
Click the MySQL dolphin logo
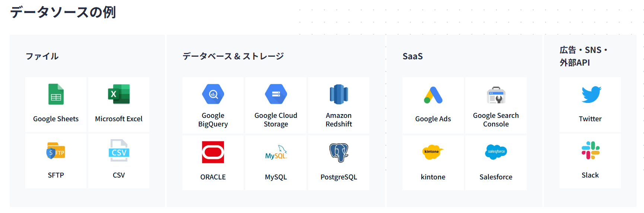[x=276, y=153]
